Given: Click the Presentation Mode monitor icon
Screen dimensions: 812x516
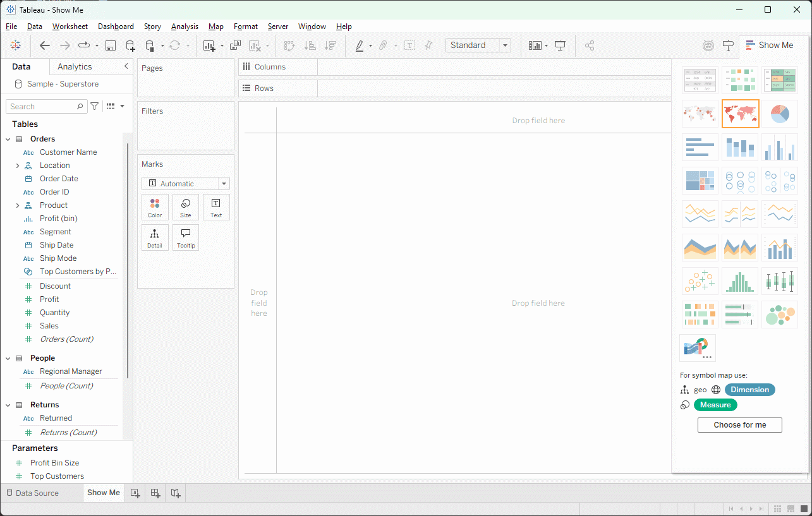Looking at the screenshot, I should click(x=560, y=45).
